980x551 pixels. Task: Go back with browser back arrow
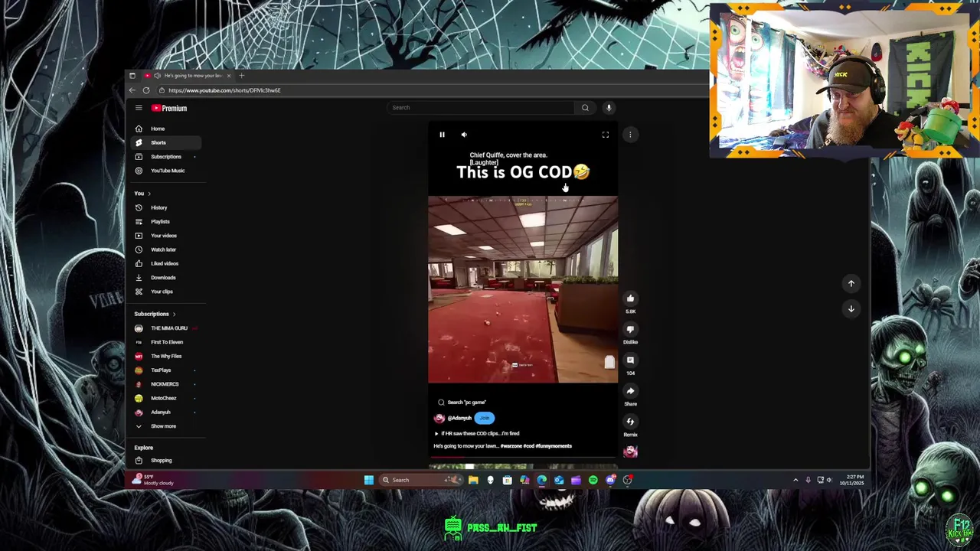[132, 90]
